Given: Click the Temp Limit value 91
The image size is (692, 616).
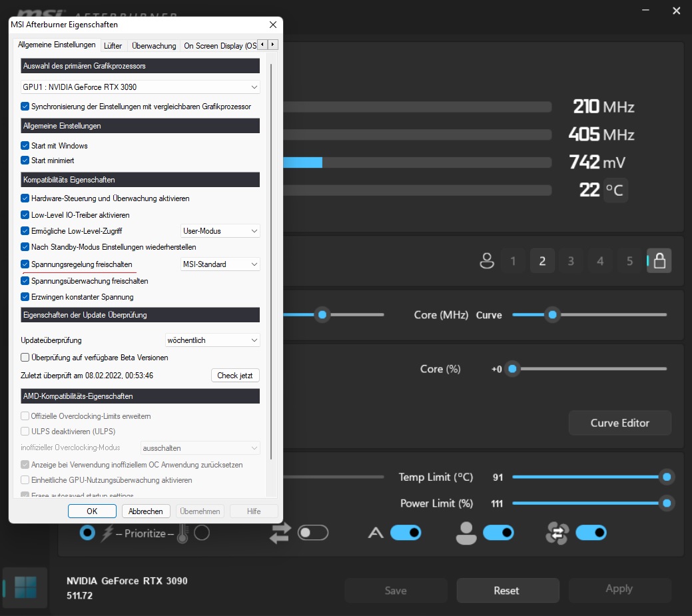Looking at the screenshot, I should (498, 477).
